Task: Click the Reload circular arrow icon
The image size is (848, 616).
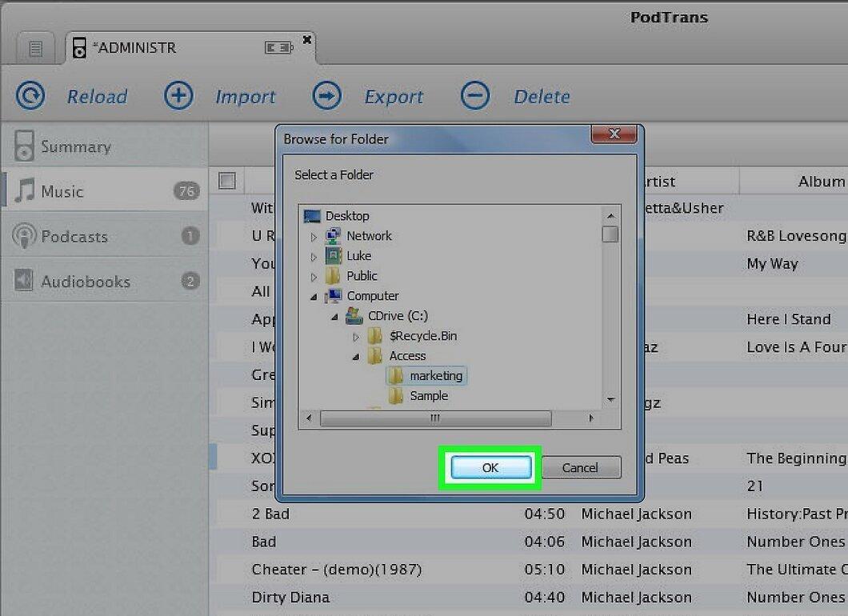Action: (x=30, y=96)
